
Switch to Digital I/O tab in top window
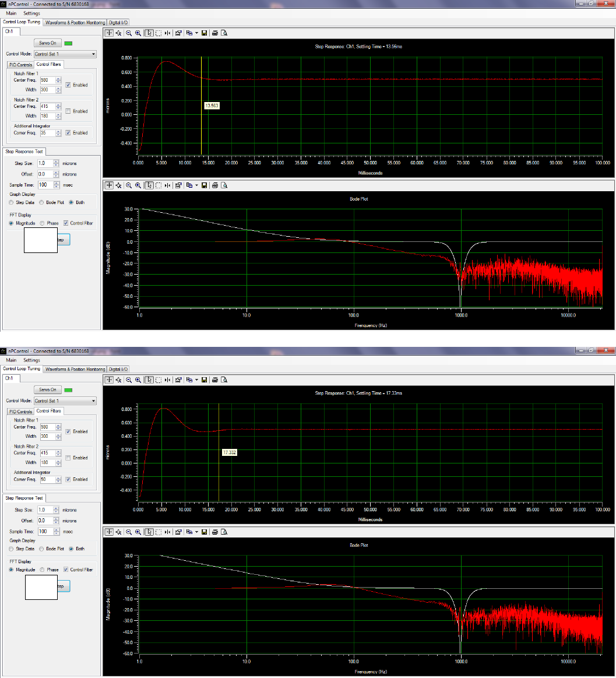(x=118, y=23)
